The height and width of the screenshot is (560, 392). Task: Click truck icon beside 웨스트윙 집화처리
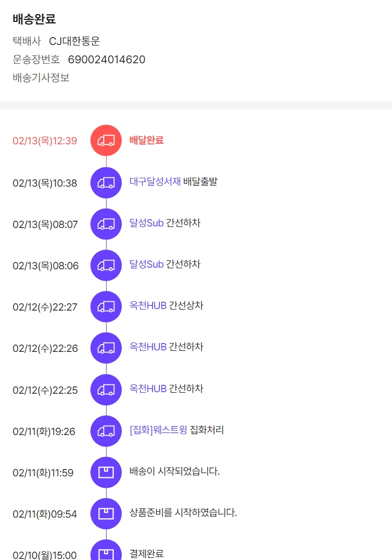106,431
